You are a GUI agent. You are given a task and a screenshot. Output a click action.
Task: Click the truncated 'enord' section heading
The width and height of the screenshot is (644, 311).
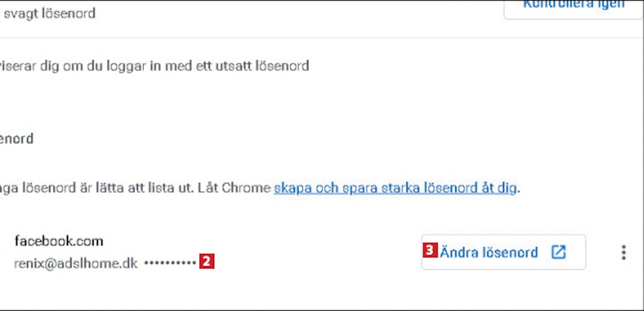(17, 139)
